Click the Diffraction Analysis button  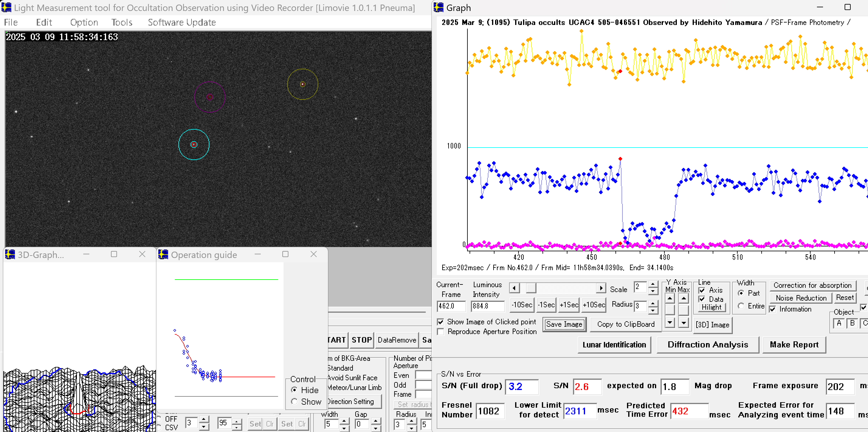pos(708,344)
